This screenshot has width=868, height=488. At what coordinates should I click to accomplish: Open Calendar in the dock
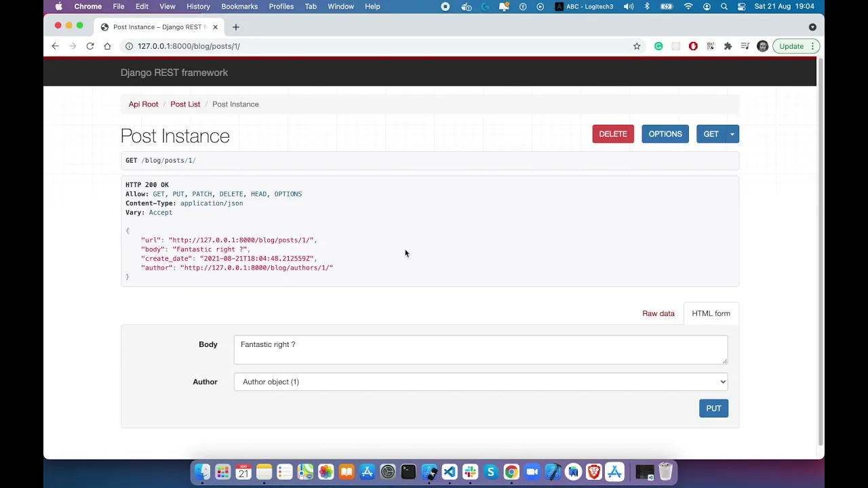(243, 472)
